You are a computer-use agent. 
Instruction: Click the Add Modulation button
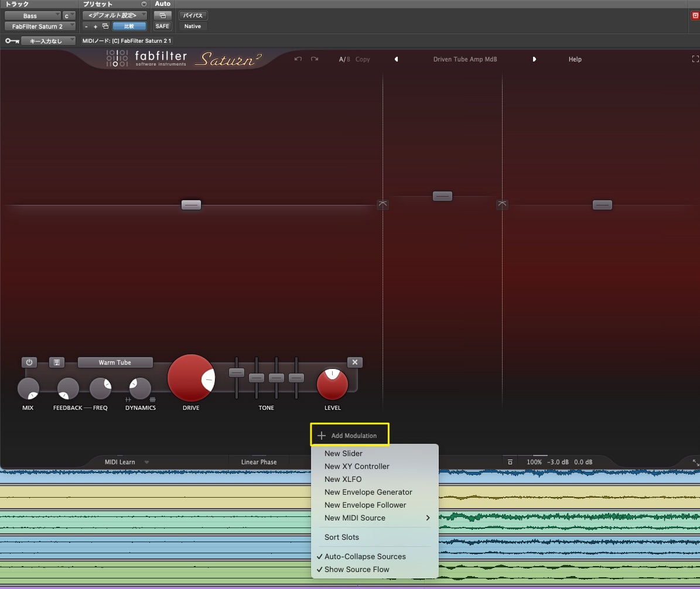pyautogui.click(x=349, y=436)
